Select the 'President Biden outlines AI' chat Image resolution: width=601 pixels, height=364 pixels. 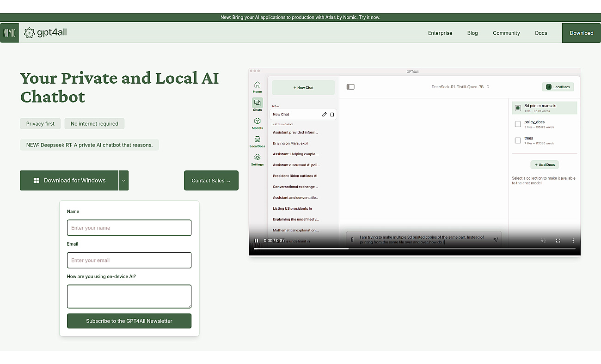click(295, 176)
